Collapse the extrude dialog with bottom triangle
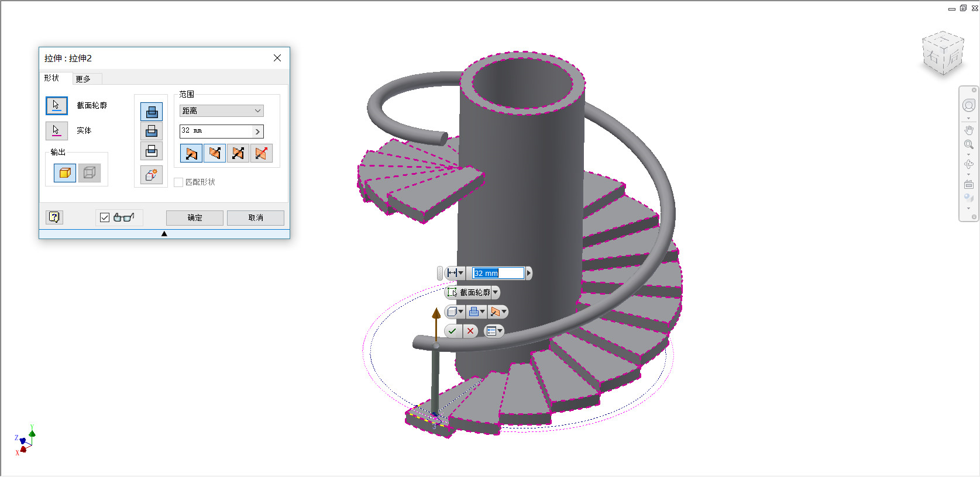This screenshot has width=980, height=477. pos(164,234)
